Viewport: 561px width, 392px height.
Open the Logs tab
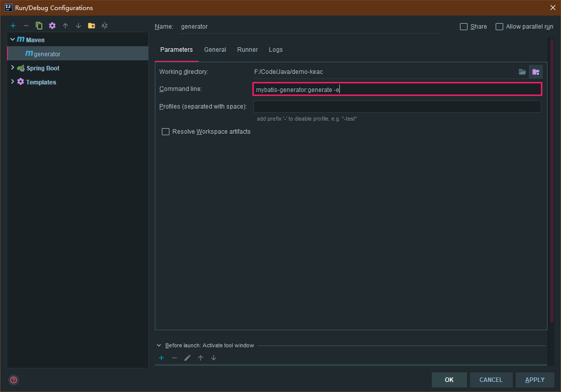[275, 50]
